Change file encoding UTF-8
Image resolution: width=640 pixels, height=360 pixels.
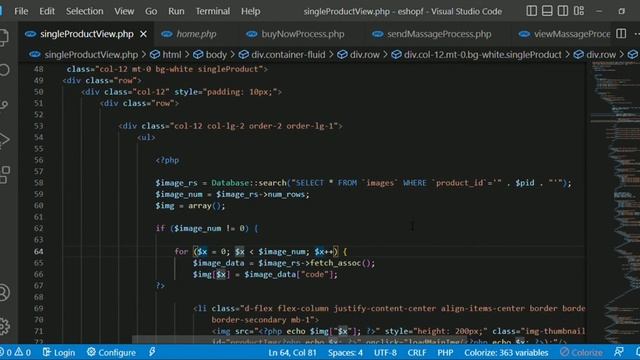(x=385, y=352)
